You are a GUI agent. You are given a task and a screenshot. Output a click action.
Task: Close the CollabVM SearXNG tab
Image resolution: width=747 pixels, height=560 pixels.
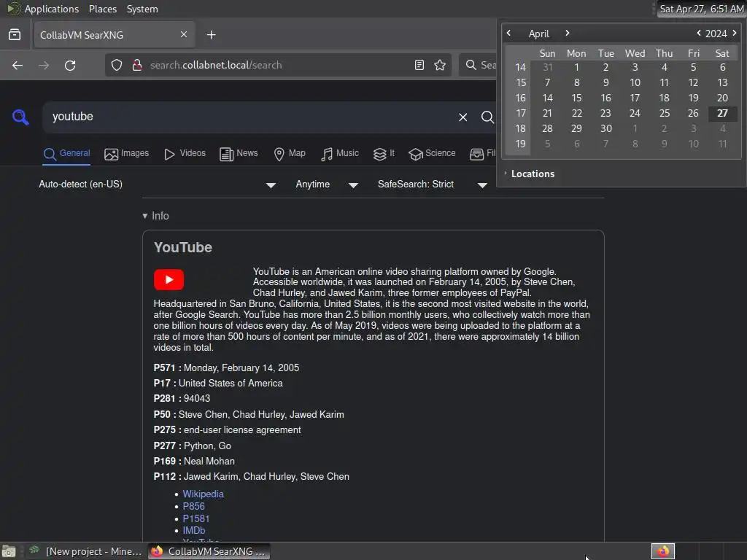click(x=184, y=35)
